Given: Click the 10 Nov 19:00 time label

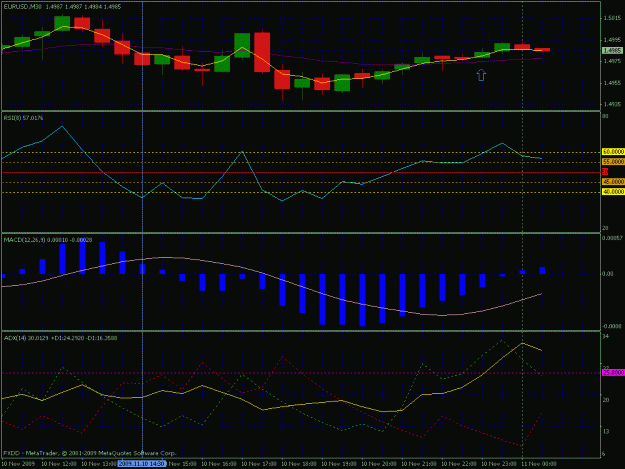Looking at the screenshot, I should [339, 464].
